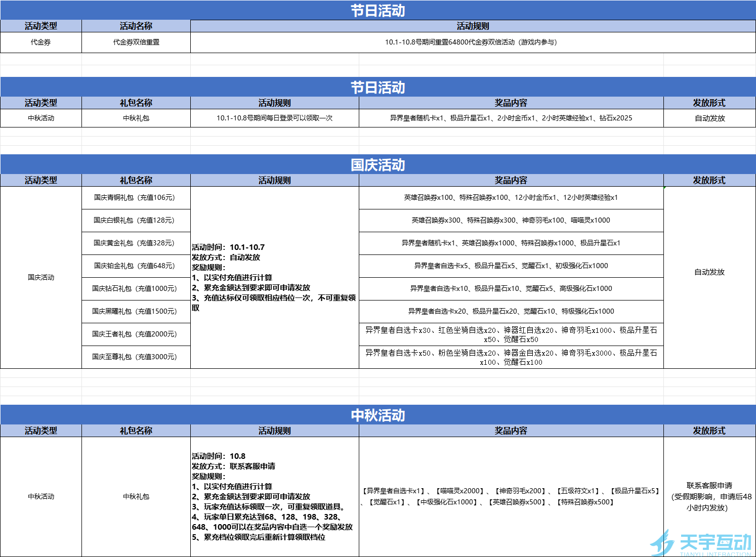756x557 pixels.
Task: Click the 国庆黄金礼包 (充值328元) cell
Action: [x=136, y=243]
